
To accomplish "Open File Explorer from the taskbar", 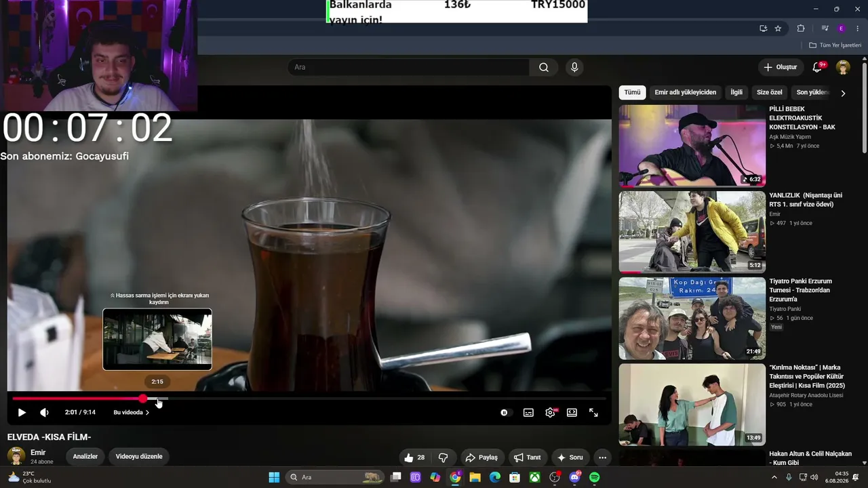I will click(475, 477).
